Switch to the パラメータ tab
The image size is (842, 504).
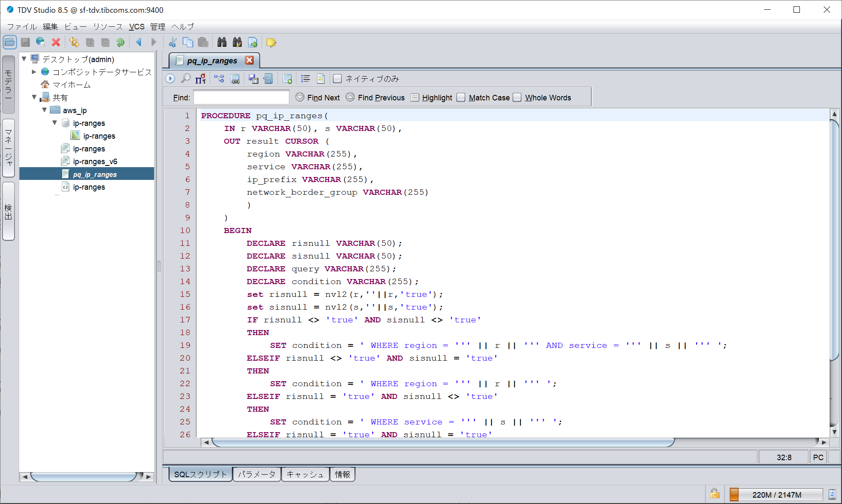[257, 474]
